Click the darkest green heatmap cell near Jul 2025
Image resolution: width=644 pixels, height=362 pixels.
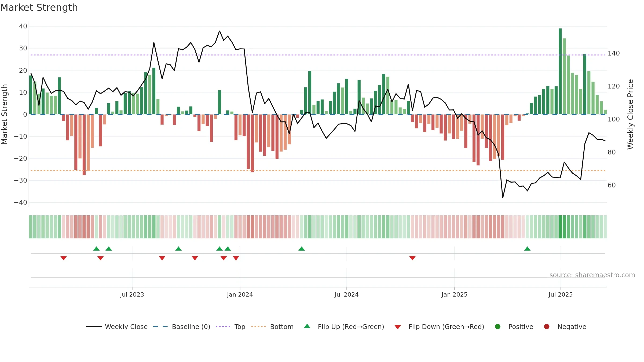pos(560,227)
